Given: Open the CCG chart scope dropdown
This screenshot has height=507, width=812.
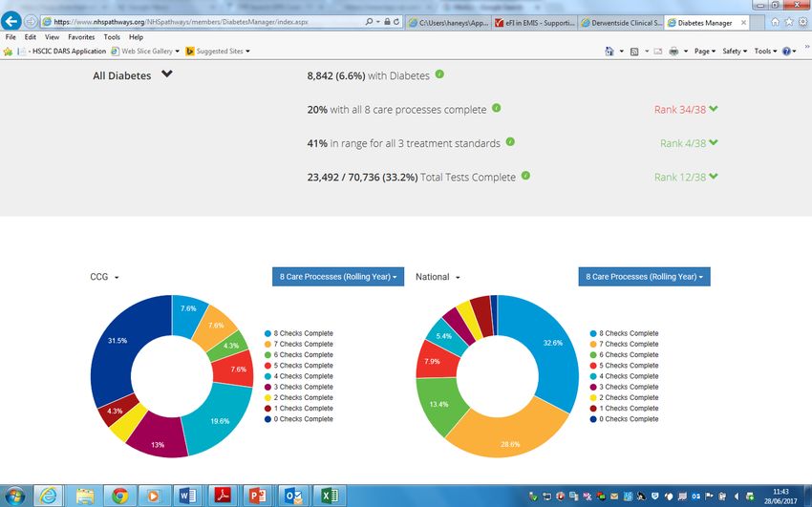Looking at the screenshot, I should [104, 277].
